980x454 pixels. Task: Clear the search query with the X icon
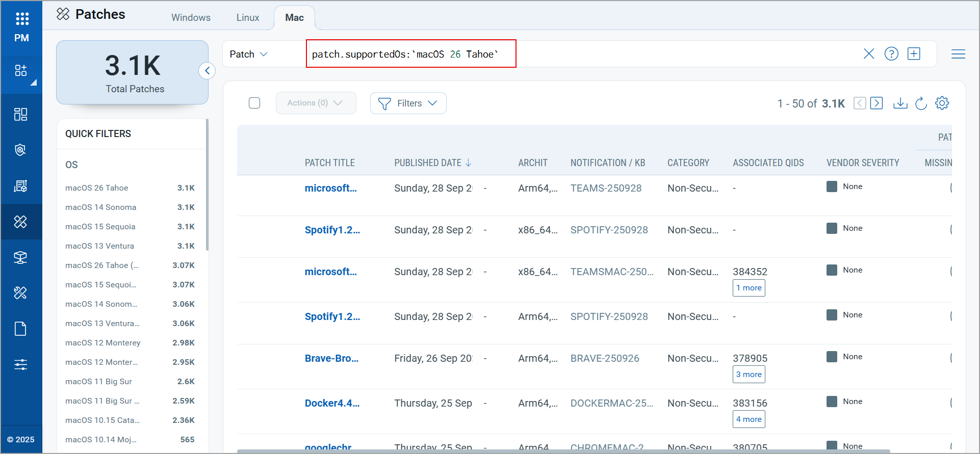click(869, 54)
